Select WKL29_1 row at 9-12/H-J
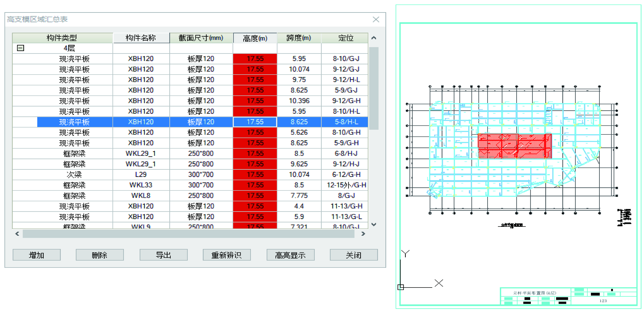644x310 pixels. [x=190, y=164]
